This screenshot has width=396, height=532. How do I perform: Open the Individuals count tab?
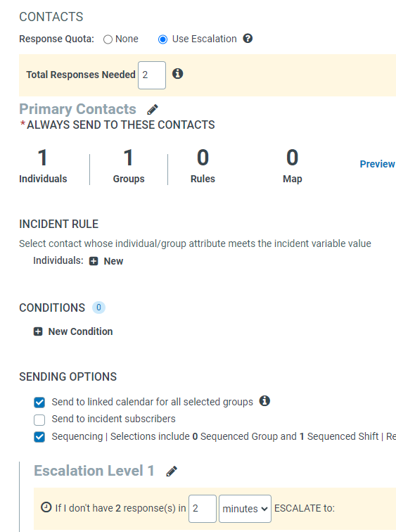pos(43,165)
